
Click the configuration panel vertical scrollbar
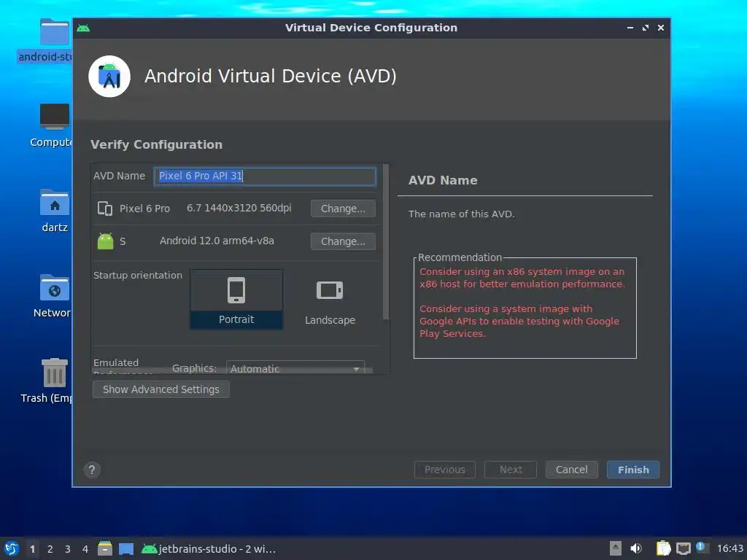point(386,242)
